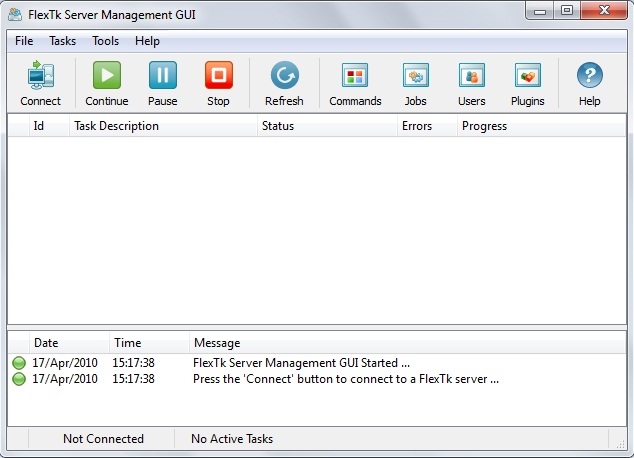Sort by the Errors column header
The width and height of the screenshot is (634, 458).
tap(427, 126)
